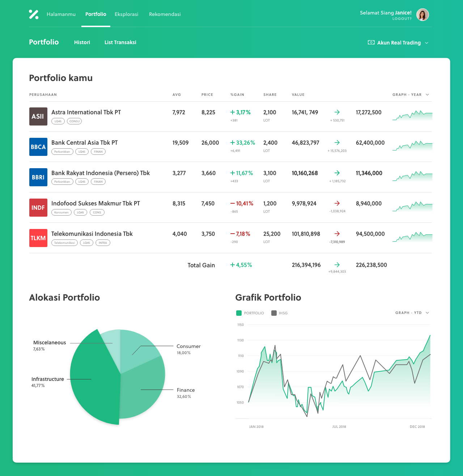The width and height of the screenshot is (463, 476).
Task: Switch to the List Transaksi sub-tab
Action: [120, 42]
